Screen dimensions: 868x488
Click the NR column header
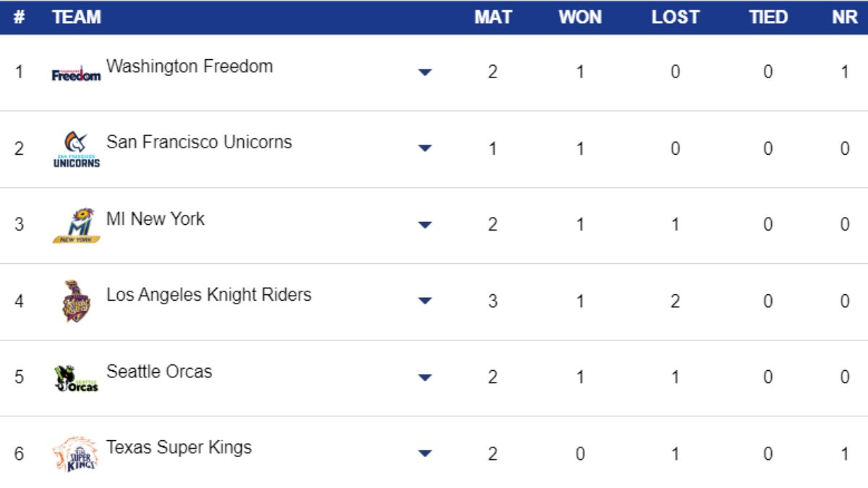(x=844, y=17)
